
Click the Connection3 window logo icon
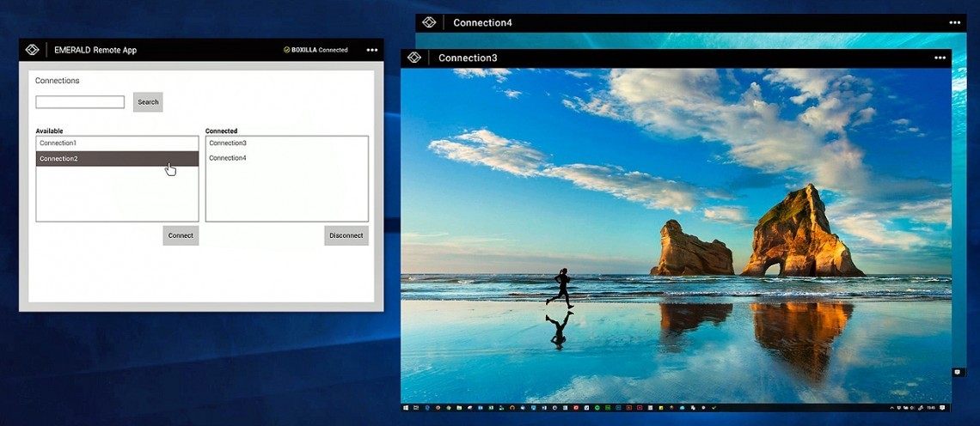pyautogui.click(x=414, y=58)
